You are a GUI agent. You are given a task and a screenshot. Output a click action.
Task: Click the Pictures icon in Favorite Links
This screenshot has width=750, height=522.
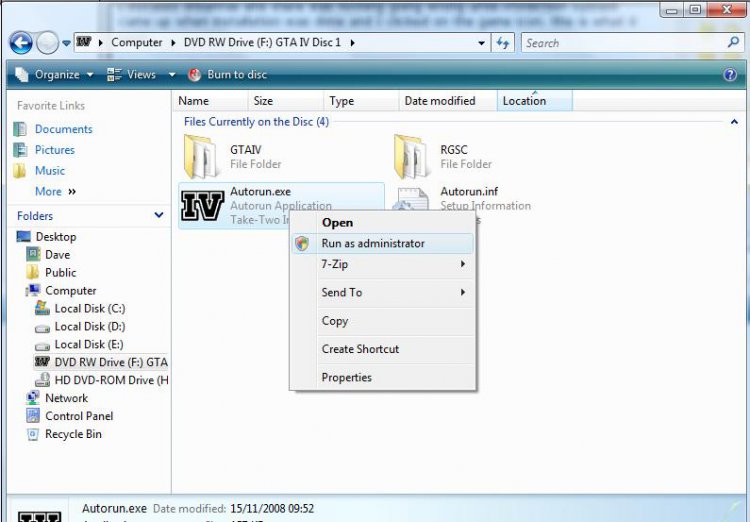tap(20, 150)
